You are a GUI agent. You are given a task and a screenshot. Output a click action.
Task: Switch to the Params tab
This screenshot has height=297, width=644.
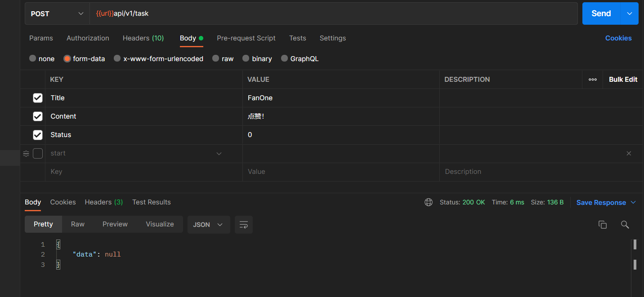tap(41, 38)
